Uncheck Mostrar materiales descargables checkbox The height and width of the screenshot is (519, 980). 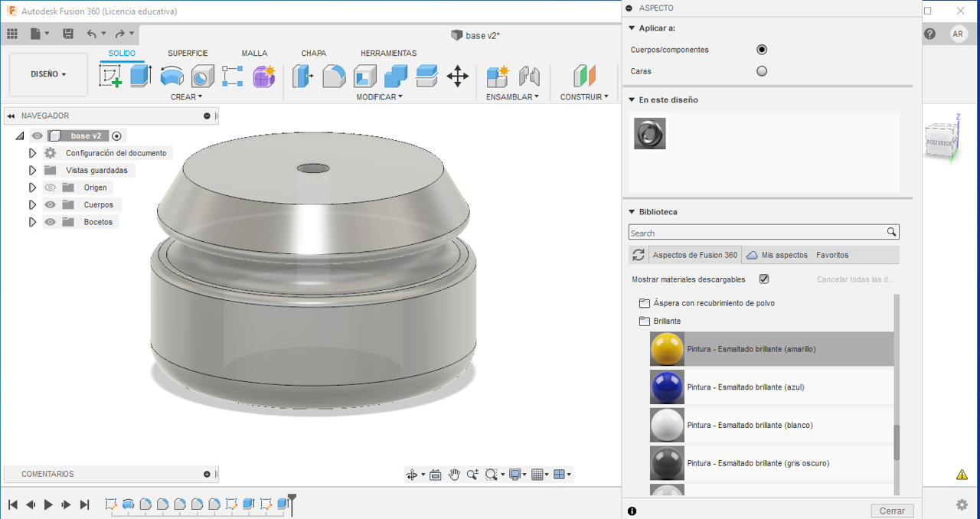(x=764, y=279)
